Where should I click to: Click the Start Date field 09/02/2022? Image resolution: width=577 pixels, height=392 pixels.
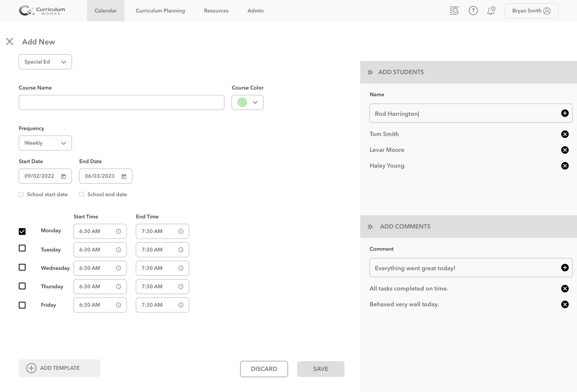[x=45, y=176]
